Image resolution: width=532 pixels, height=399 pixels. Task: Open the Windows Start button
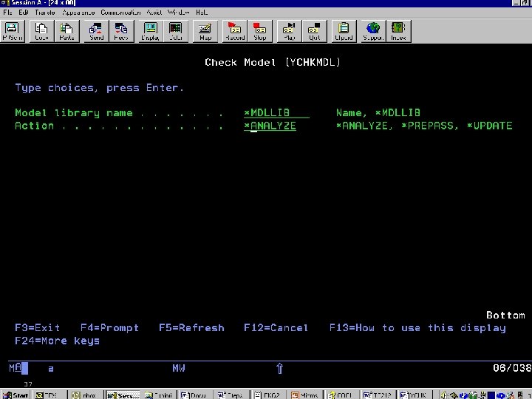click(x=16, y=395)
